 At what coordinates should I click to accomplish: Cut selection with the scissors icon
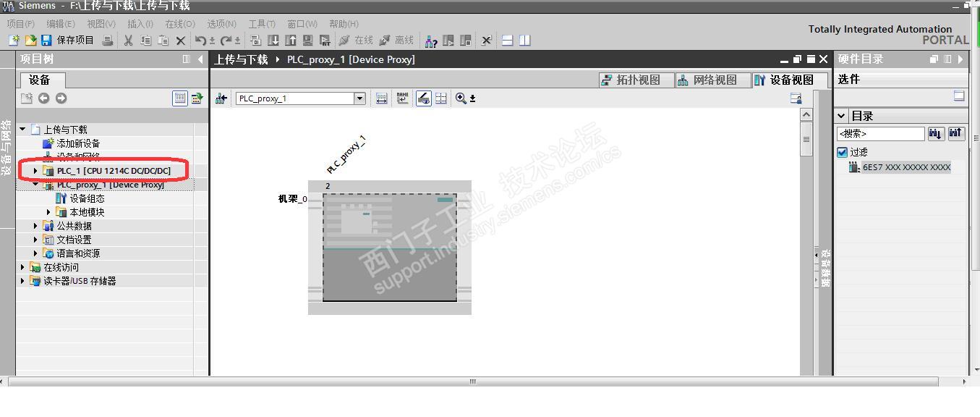coord(128,41)
